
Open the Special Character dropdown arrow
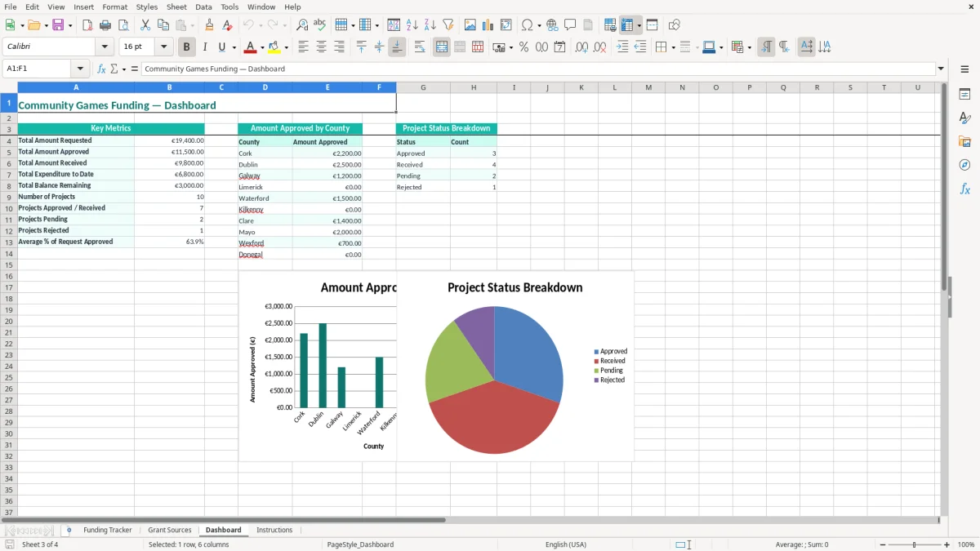tap(539, 25)
